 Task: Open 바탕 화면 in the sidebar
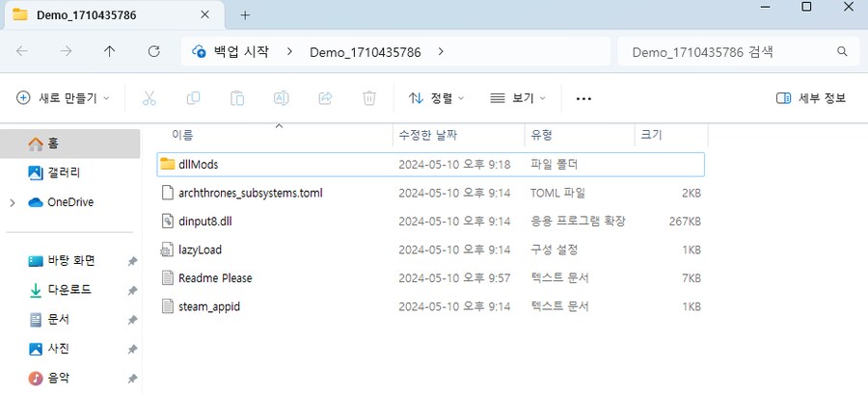pos(70,261)
